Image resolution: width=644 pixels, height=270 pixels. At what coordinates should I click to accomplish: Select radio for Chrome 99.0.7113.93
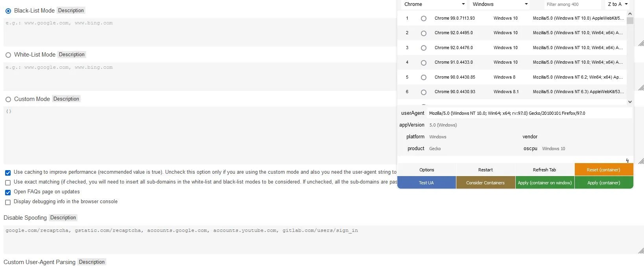pyautogui.click(x=424, y=18)
